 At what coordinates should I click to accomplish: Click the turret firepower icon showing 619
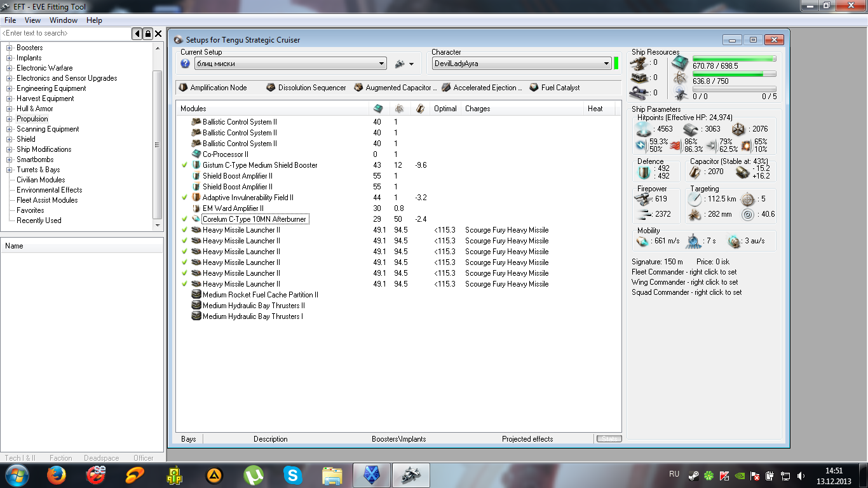(644, 199)
